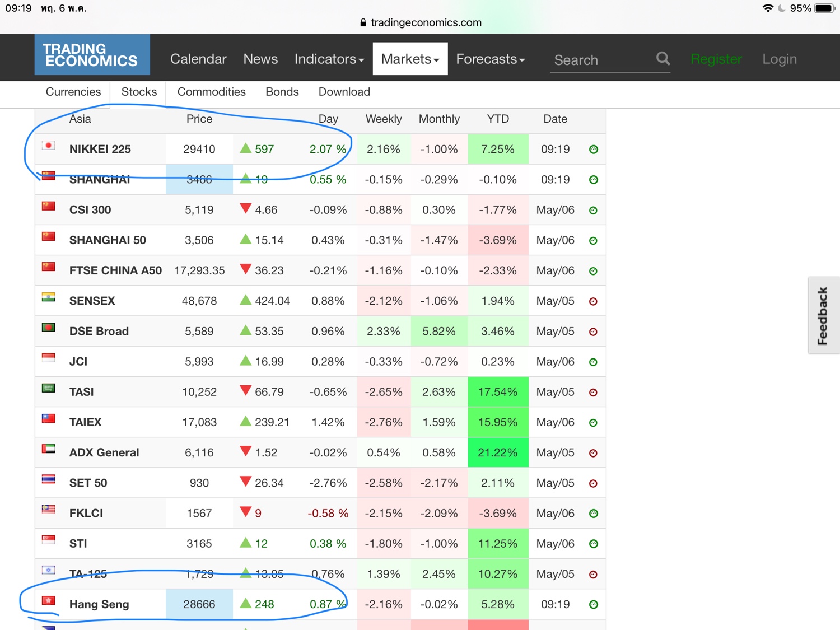The height and width of the screenshot is (630, 840).
Task: Click the China flag beside SHANGHAI 50
Action: (49, 236)
